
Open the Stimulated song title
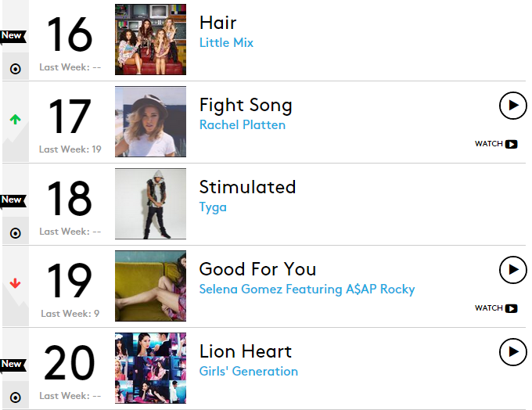pos(247,187)
